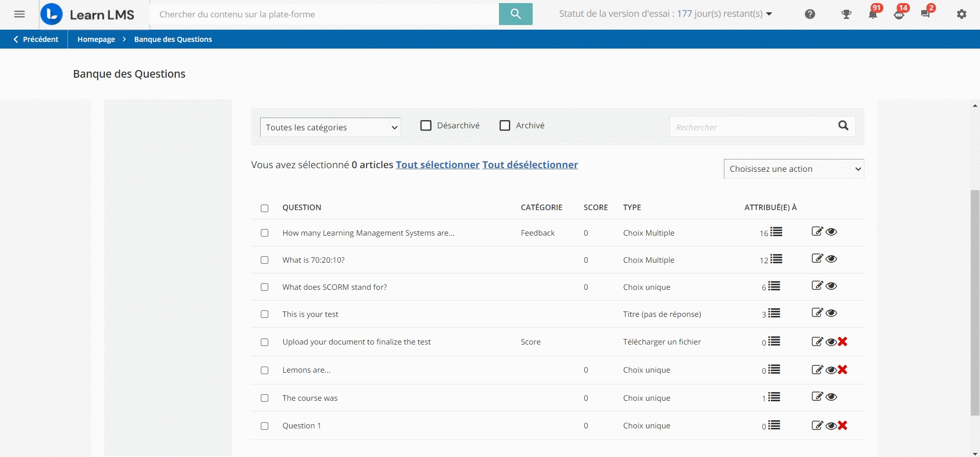Tick the select-all checkbox in table header

(264, 208)
